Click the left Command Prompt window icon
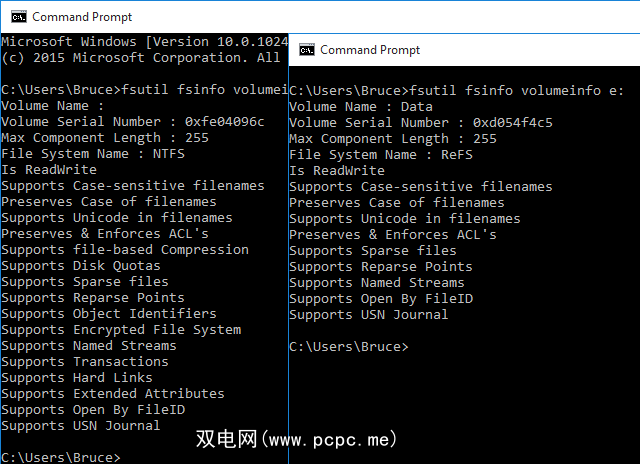The image size is (640, 464). pyautogui.click(x=16, y=16)
